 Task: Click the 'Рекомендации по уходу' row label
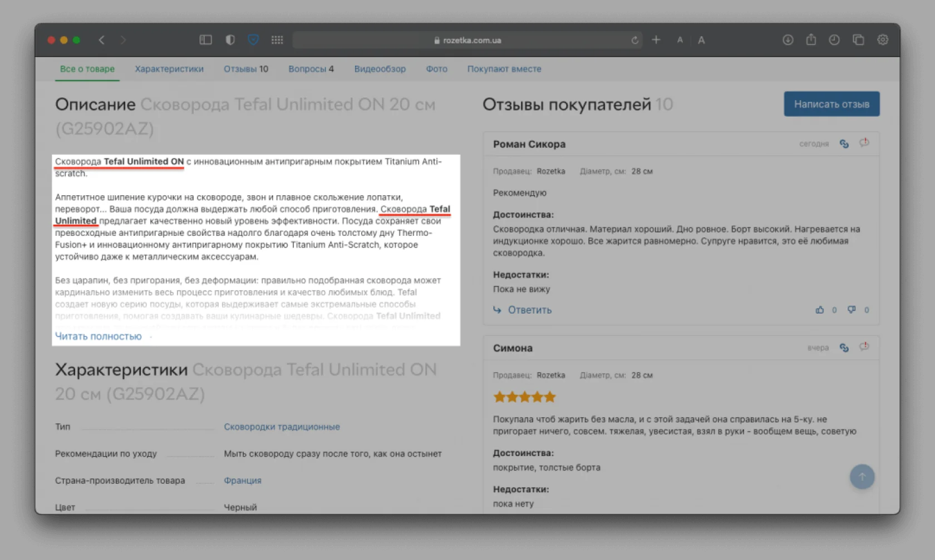[106, 454]
